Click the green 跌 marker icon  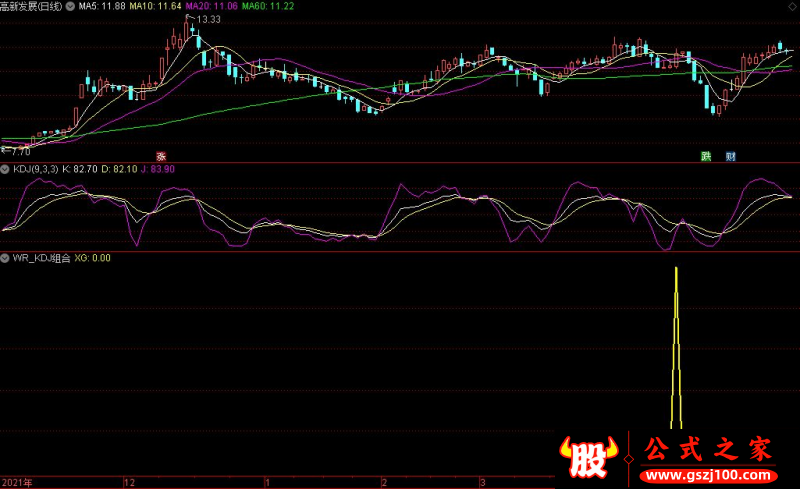pos(706,156)
